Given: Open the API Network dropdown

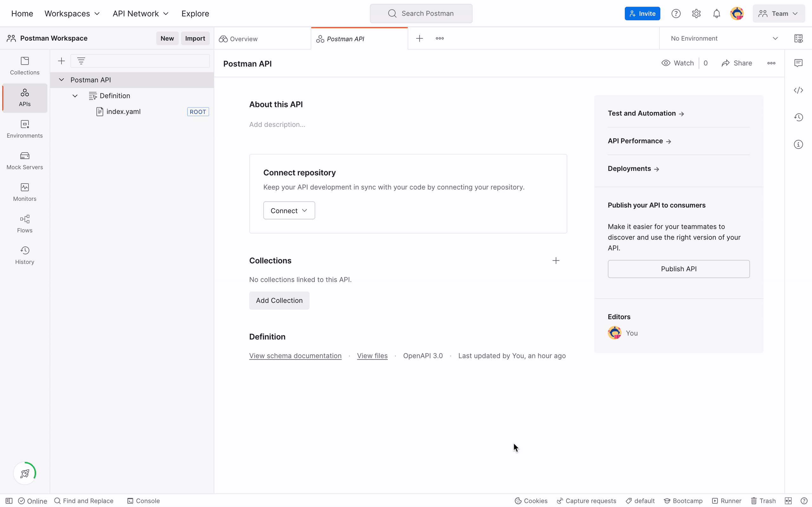Looking at the screenshot, I should pyautogui.click(x=141, y=13).
